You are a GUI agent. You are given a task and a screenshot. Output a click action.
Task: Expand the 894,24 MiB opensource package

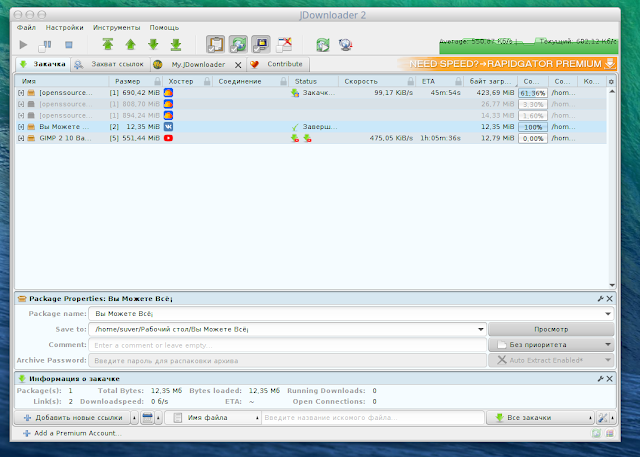tap(21, 116)
